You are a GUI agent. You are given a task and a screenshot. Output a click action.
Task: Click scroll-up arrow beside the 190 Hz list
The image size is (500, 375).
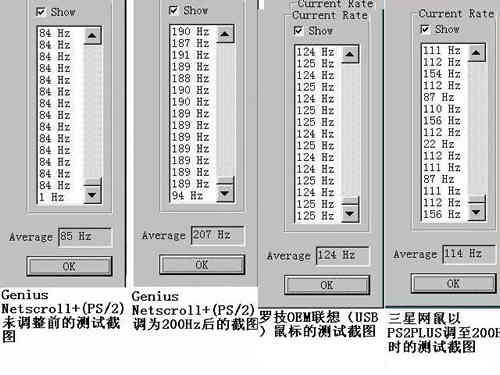(x=225, y=34)
